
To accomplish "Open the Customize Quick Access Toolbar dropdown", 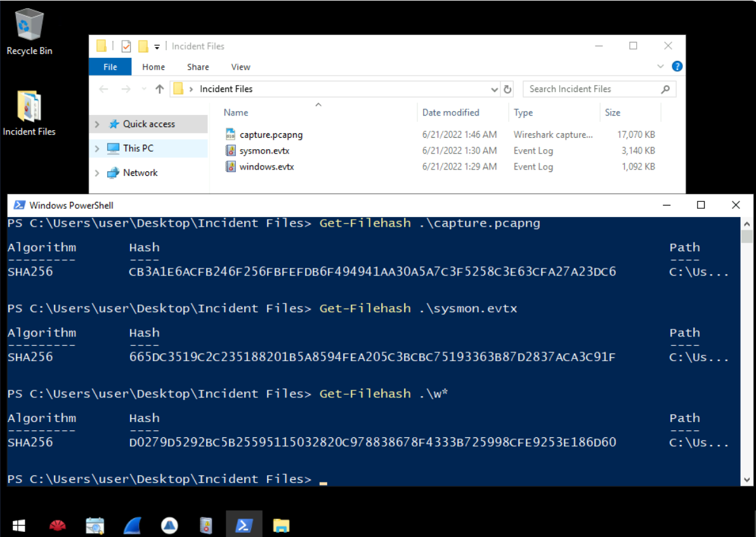I will [x=157, y=47].
